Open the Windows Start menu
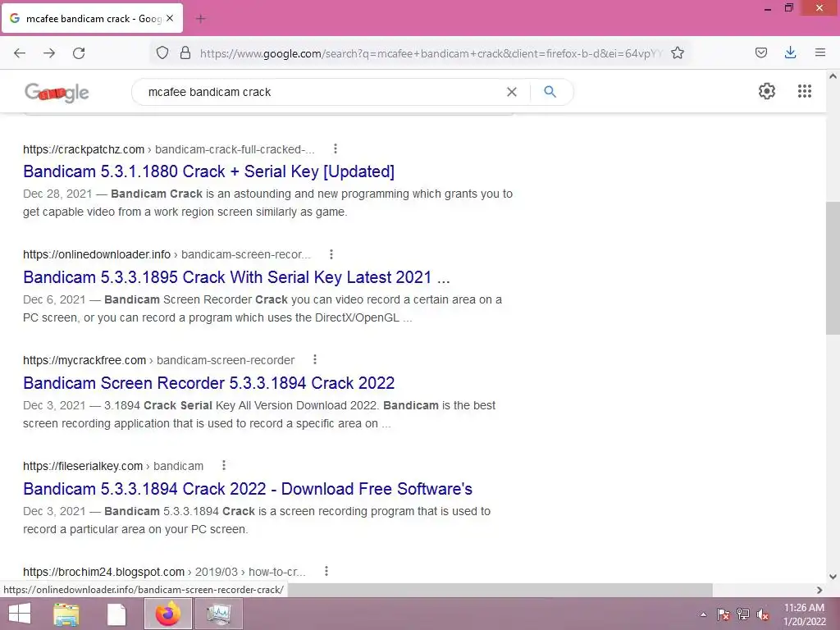This screenshot has width=840, height=630. click(20, 614)
